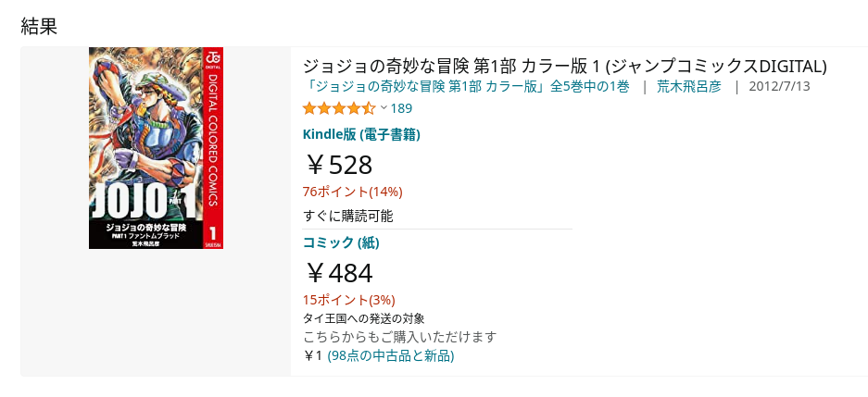This screenshot has width=868, height=397.
Task: Click the 15ポイント(3%) points text
Action: 348,300
